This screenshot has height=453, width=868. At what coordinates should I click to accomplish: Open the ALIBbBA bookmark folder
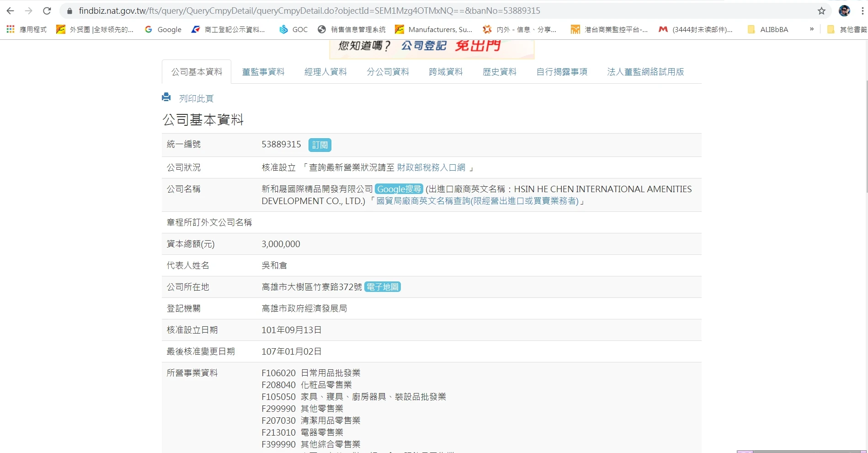(768, 29)
